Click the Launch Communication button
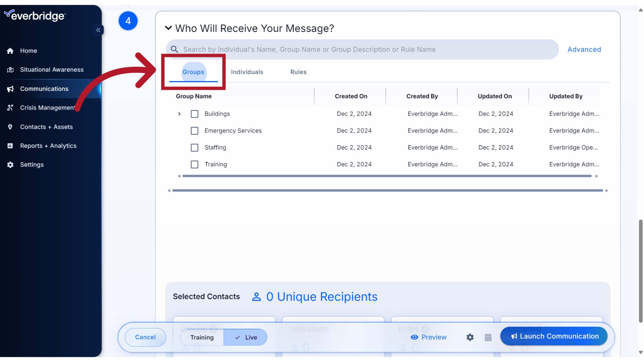 coord(554,336)
